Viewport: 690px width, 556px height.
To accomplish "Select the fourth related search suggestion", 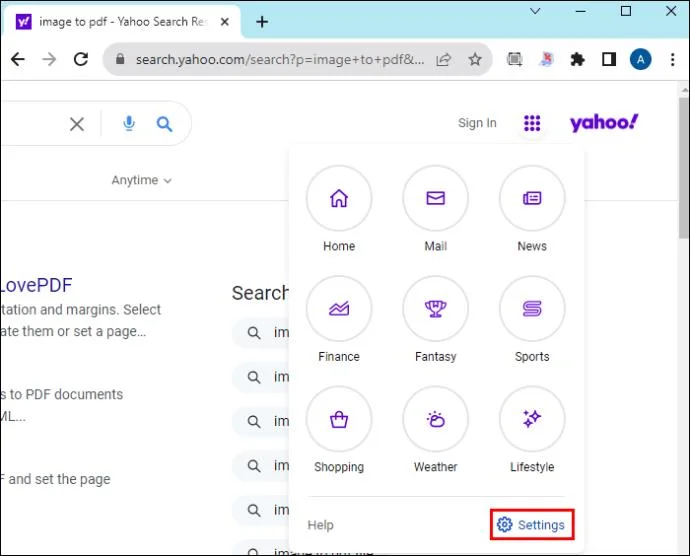I will 261,465.
